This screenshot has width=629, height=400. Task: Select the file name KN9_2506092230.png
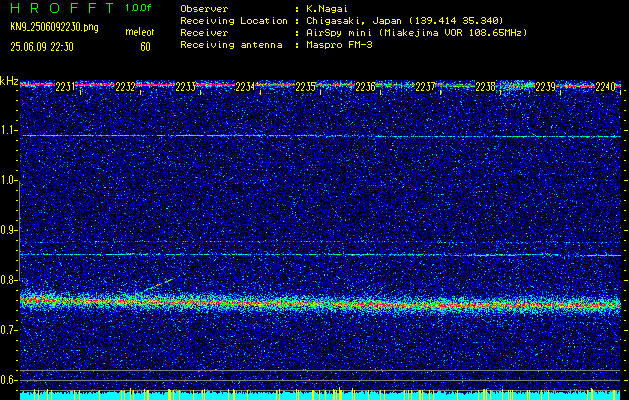(x=54, y=27)
